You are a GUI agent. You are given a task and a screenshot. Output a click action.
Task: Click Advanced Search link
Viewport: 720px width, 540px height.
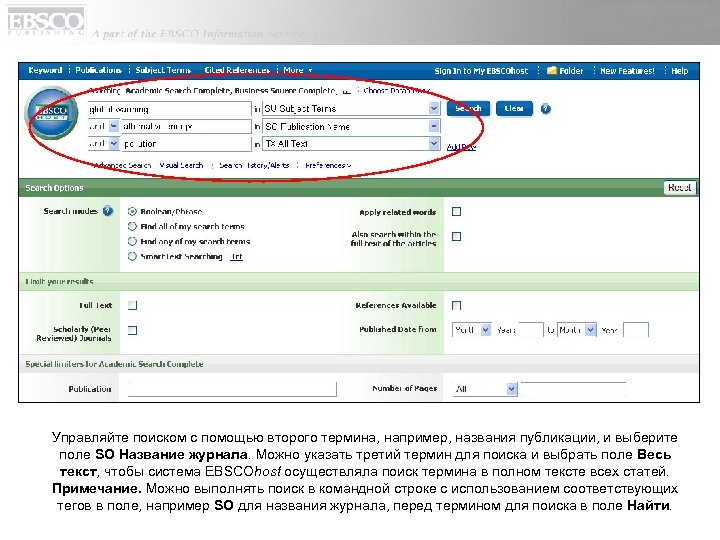[x=122, y=165]
